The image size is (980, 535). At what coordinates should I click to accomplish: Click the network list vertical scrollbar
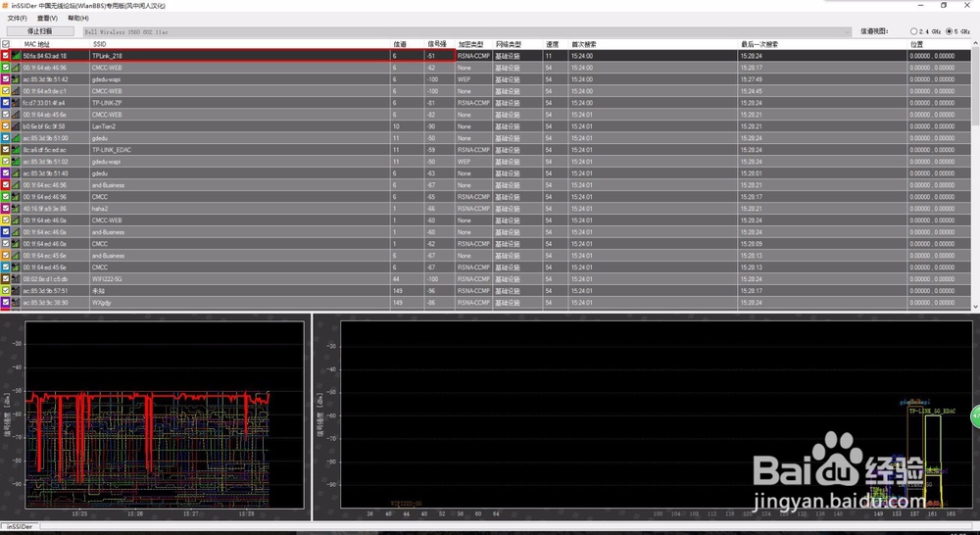coord(976,87)
